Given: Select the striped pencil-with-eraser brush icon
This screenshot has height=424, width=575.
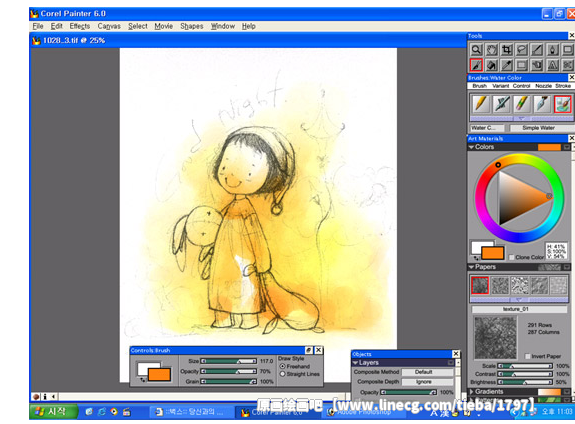Looking at the screenshot, I should coord(522,104).
